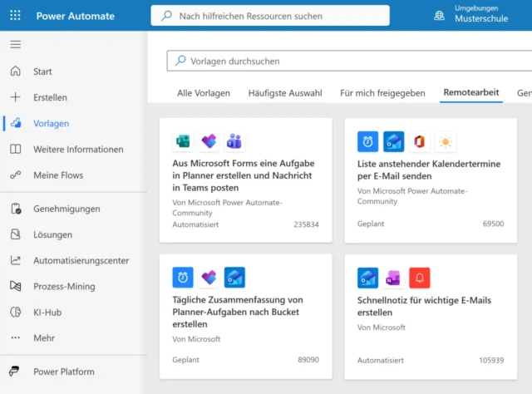Click Outlook icon in Tägliche Zusammenfassung card
532x394 pixels.
click(234, 278)
